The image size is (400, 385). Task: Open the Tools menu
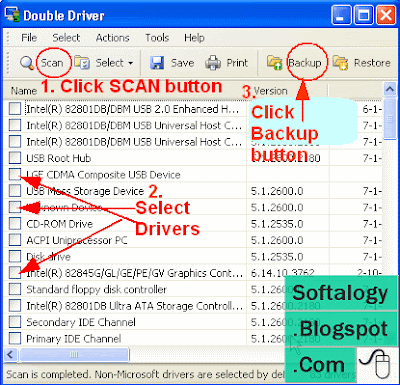point(157,38)
